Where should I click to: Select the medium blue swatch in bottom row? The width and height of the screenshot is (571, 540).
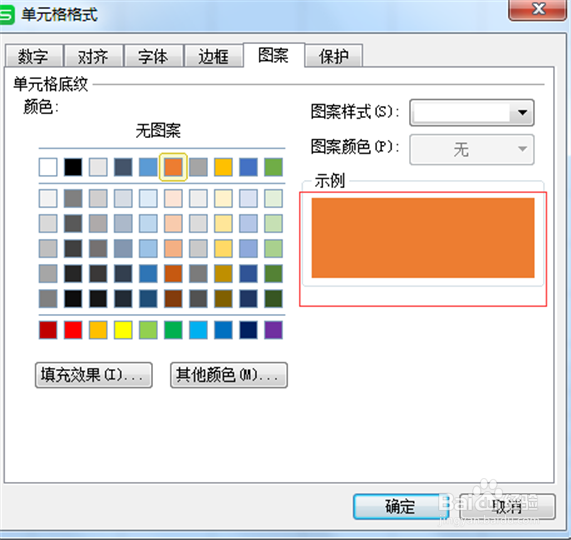[x=223, y=330]
